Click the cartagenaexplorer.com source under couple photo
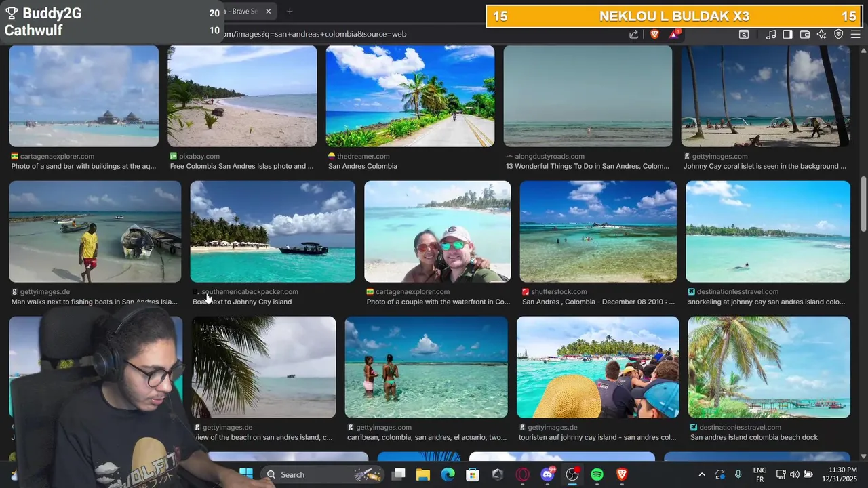 pos(412,291)
